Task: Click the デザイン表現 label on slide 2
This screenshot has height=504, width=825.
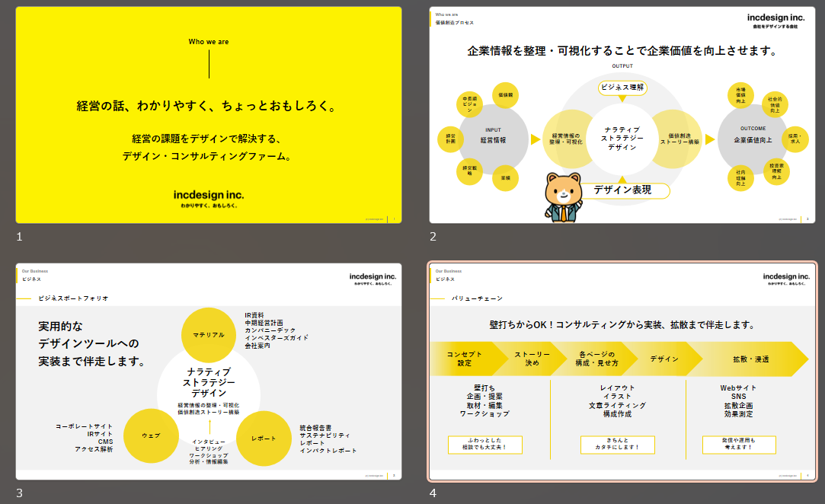Action: tap(622, 190)
